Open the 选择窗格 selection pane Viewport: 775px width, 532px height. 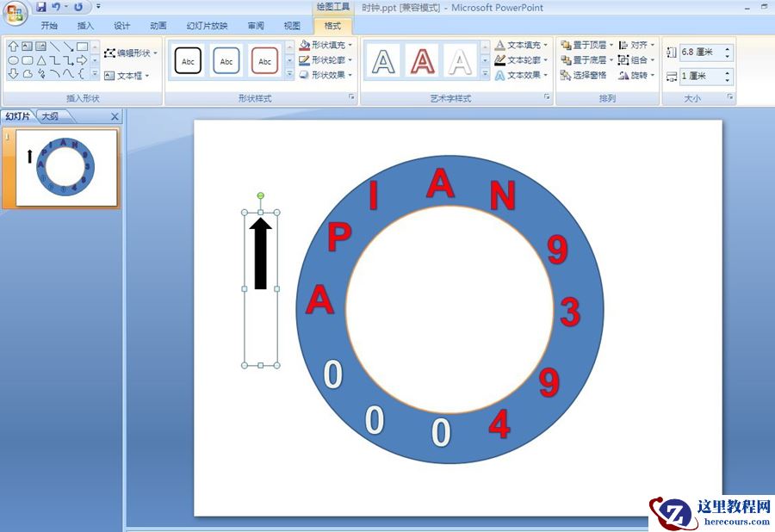click(x=583, y=75)
